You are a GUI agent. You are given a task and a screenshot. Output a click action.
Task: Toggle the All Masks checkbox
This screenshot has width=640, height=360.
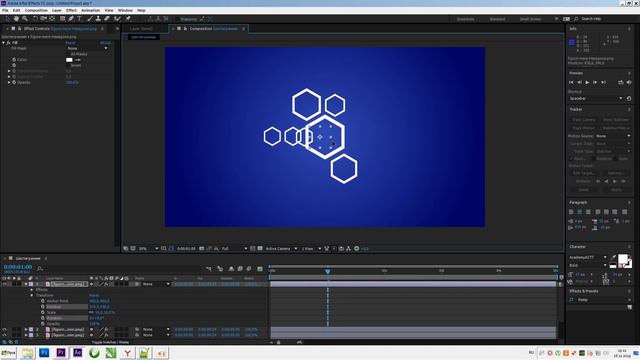pos(69,54)
